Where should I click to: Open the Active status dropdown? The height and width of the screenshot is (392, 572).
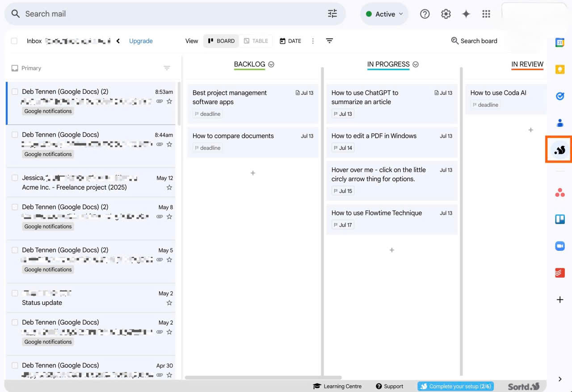pyautogui.click(x=384, y=14)
